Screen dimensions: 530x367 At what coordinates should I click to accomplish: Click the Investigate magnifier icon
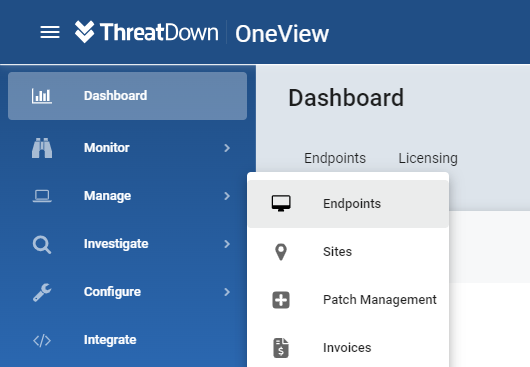pyautogui.click(x=42, y=245)
